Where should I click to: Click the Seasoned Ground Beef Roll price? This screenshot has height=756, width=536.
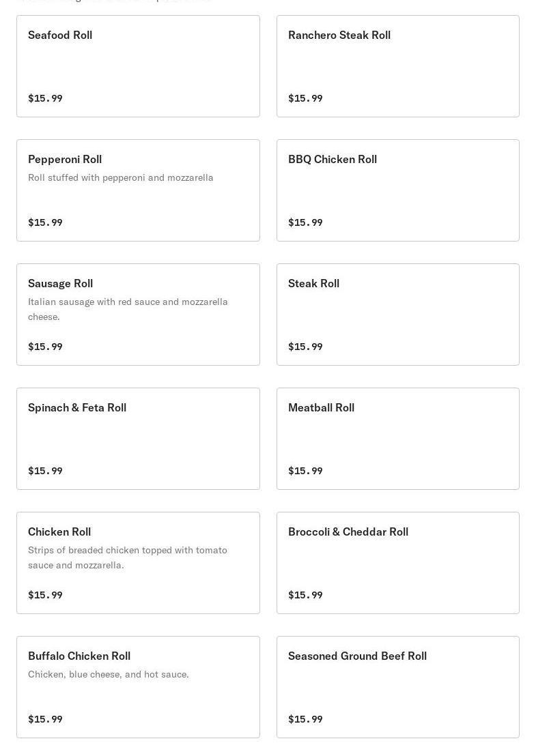[x=305, y=719]
